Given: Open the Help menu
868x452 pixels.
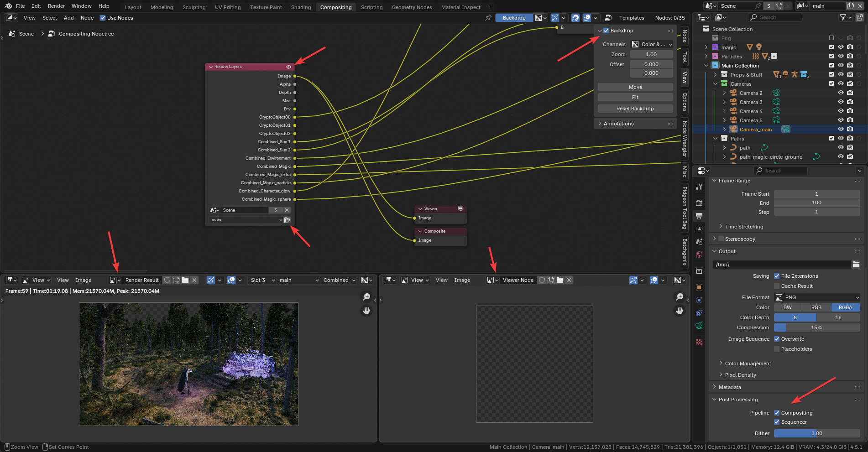Looking at the screenshot, I should (104, 6).
